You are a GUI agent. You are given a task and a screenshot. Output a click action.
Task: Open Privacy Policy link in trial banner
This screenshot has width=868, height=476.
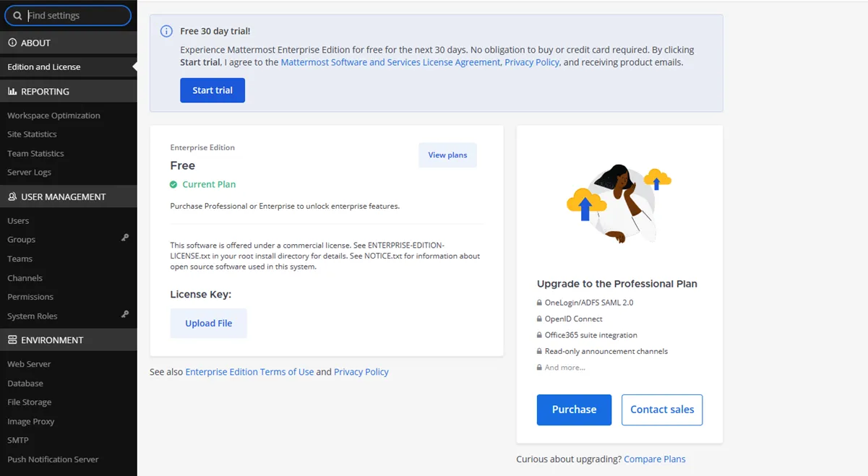[x=532, y=62]
